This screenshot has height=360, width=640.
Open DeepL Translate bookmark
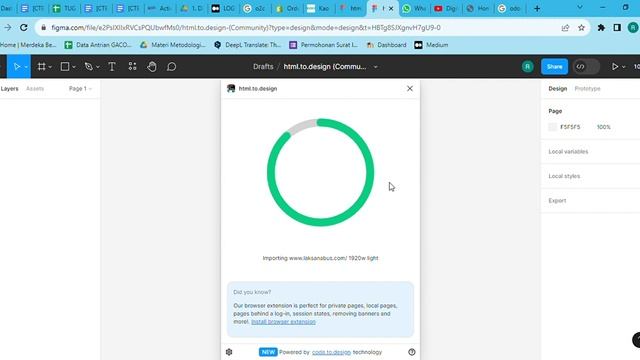[247, 45]
